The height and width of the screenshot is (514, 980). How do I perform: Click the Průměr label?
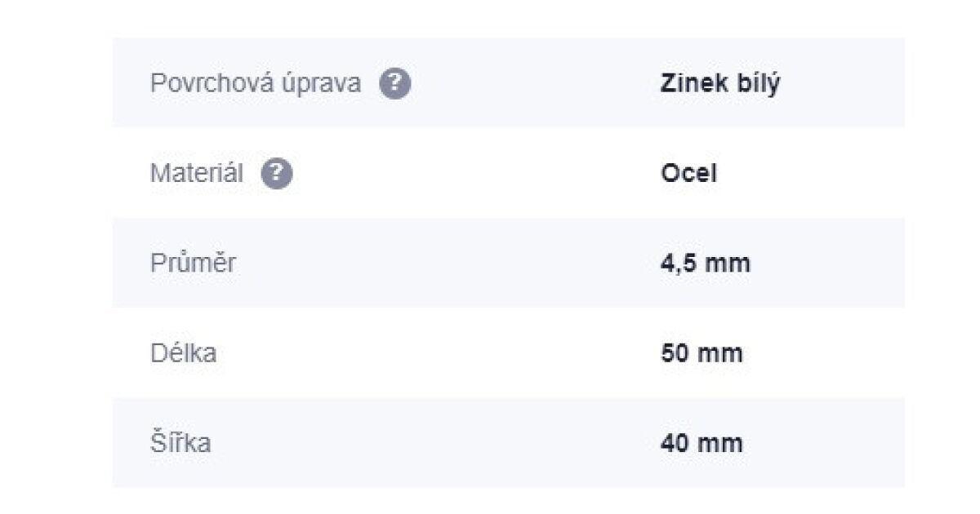pyautogui.click(x=193, y=264)
